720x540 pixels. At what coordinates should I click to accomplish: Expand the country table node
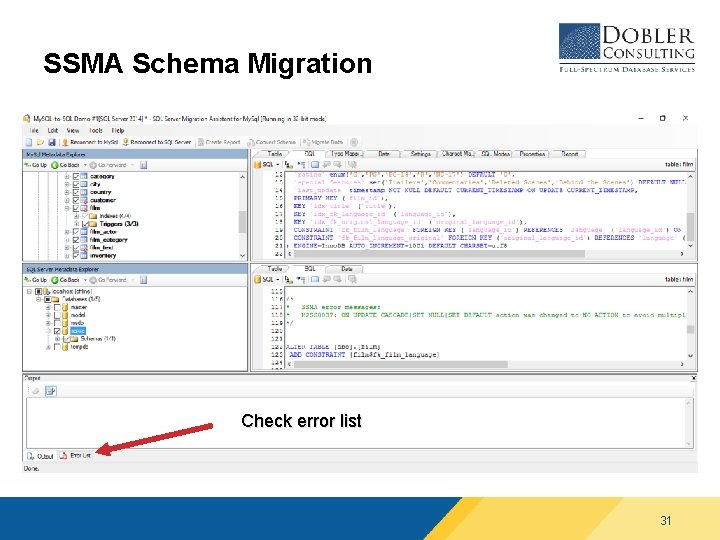67,192
